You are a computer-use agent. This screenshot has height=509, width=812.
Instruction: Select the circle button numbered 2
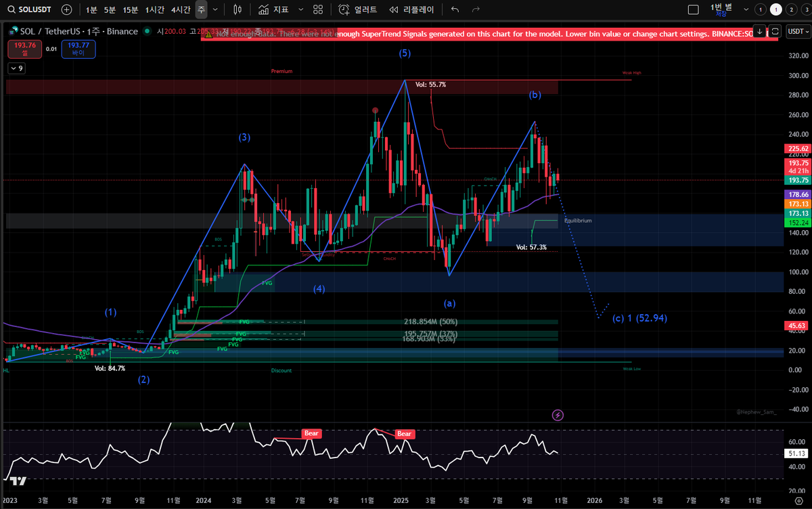point(792,10)
